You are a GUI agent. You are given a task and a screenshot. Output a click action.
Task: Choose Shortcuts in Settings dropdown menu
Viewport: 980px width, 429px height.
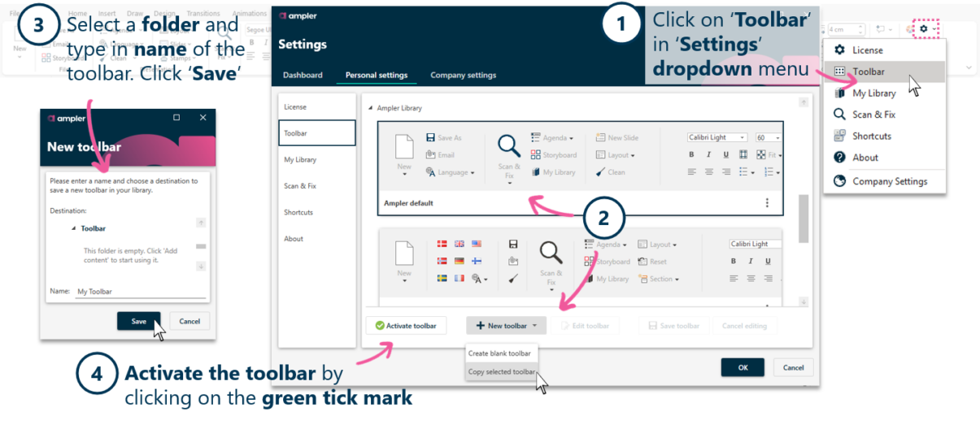pyautogui.click(x=885, y=136)
